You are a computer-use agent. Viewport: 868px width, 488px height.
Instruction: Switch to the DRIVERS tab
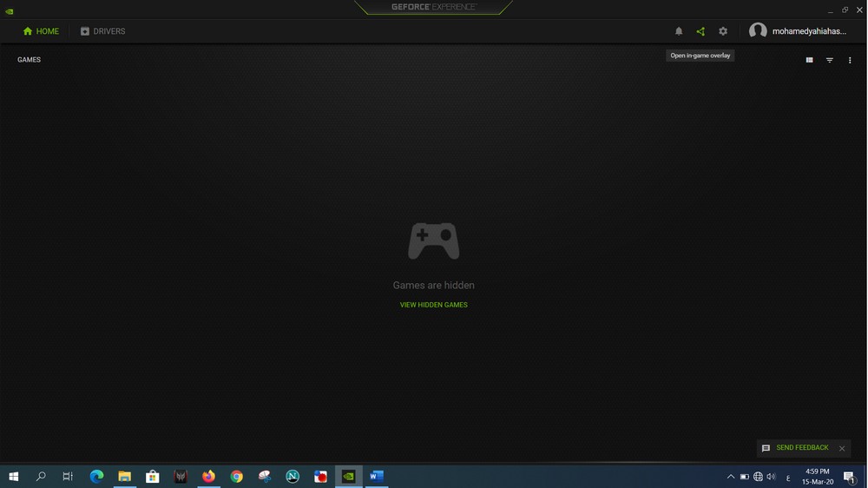coord(103,31)
